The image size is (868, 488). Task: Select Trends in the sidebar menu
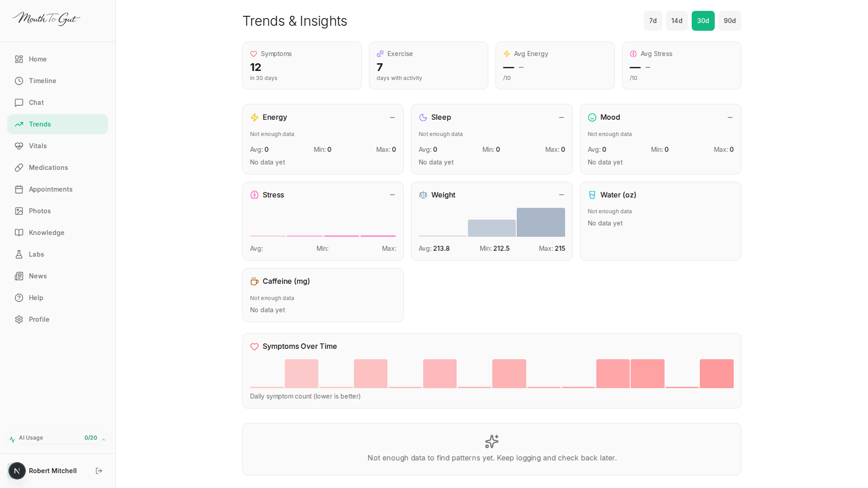(x=40, y=124)
